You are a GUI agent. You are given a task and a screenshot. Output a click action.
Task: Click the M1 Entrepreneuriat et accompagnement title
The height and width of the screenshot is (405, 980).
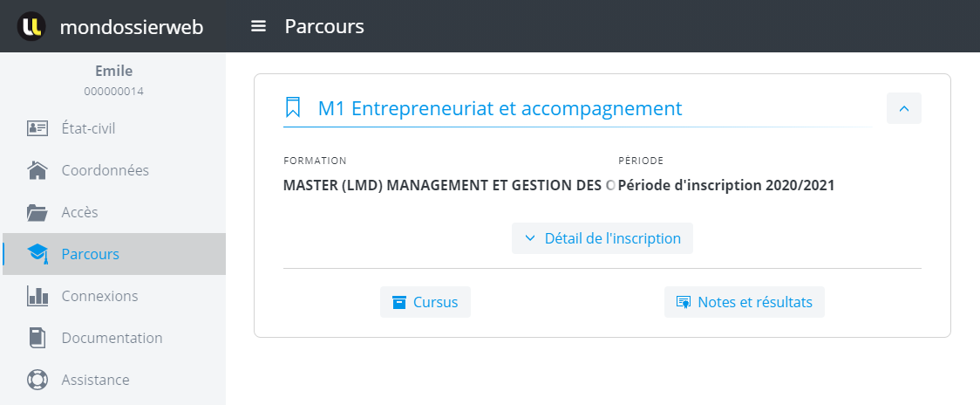click(x=500, y=108)
